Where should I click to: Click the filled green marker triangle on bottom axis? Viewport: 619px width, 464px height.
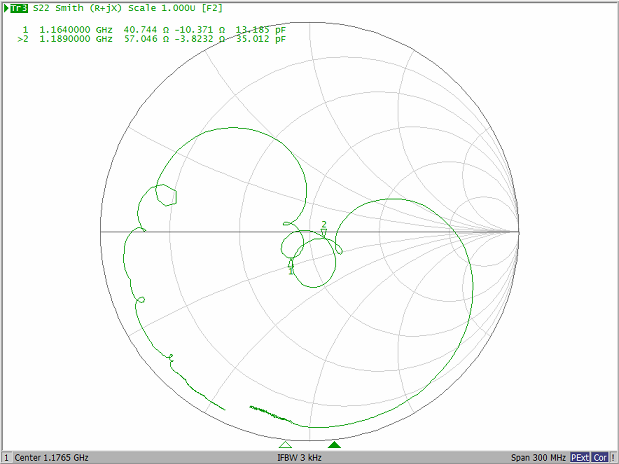coord(335,444)
